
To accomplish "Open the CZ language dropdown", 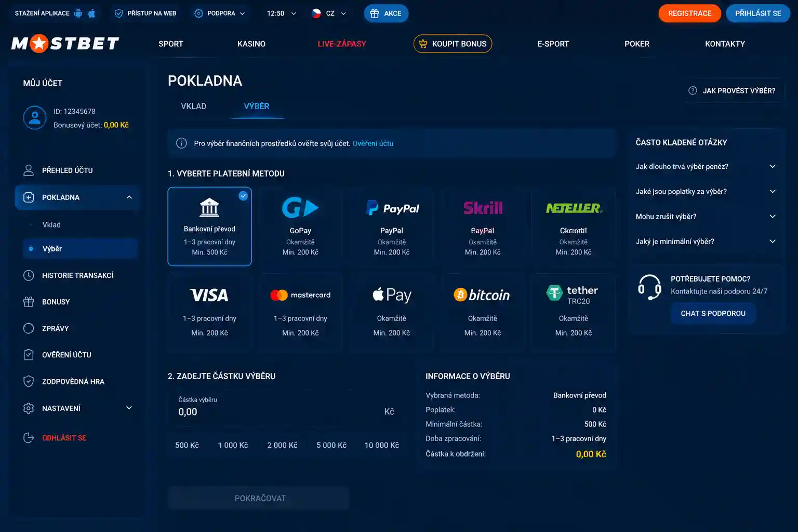I will pos(329,14).
